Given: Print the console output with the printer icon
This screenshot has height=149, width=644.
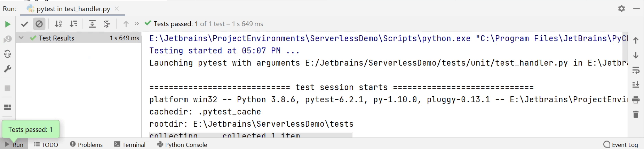Looking at the screenshot, I should click(x=636, y=100).
